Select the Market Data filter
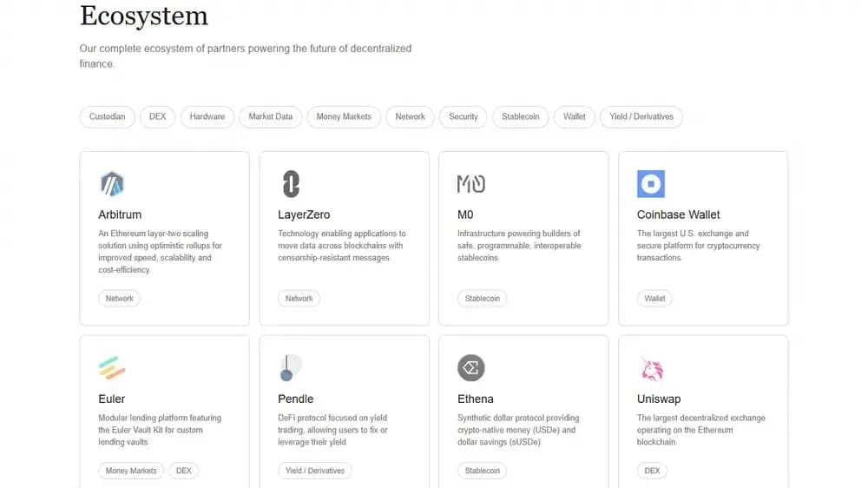The image size is (868, 488). point(270,117)
